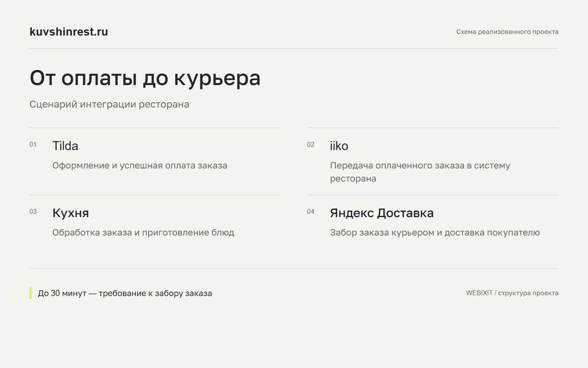588x368 pixels.
Task: Select the 'iiko' step title
Action: pos(339,146)
